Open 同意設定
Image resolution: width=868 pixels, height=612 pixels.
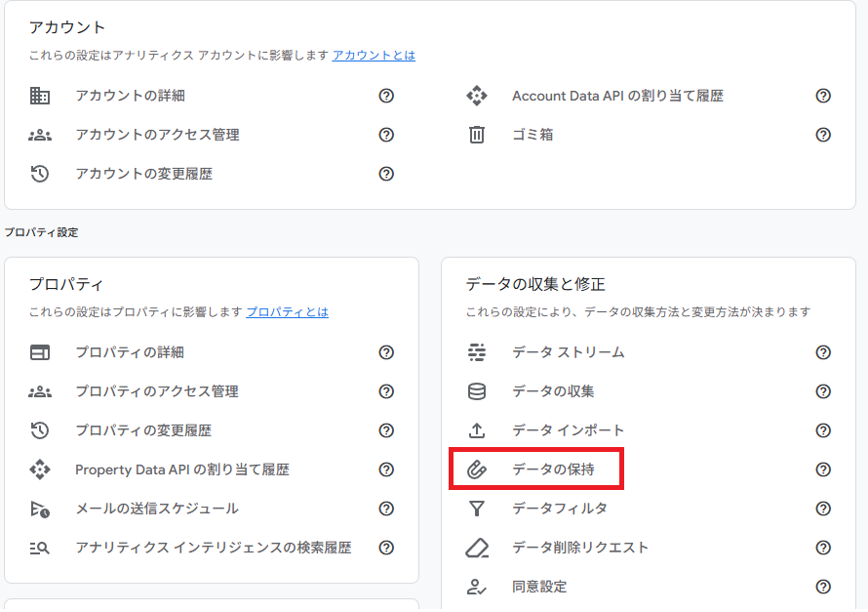[539, 587]
